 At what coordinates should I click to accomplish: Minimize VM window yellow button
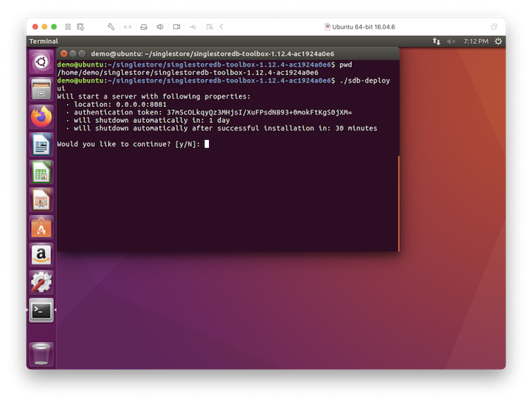44,27
